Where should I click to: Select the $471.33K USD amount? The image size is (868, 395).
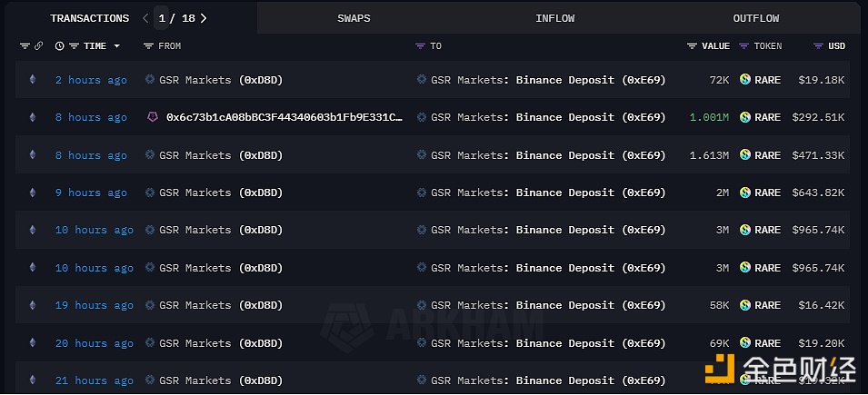(818, 155)
